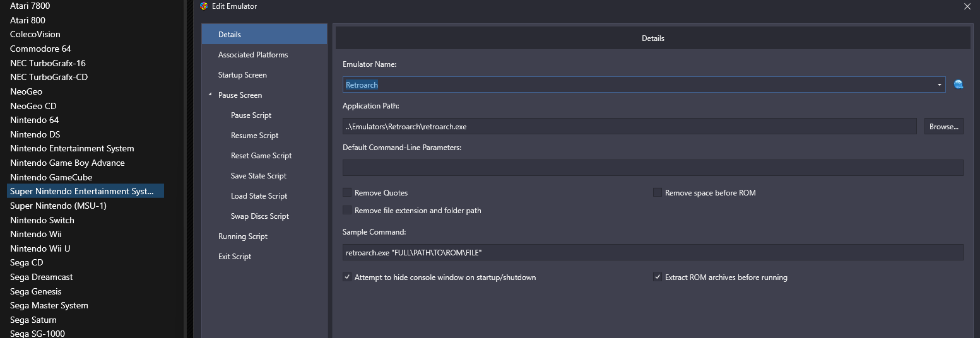The height and width of the screenshot is (338, 980).
Task: Select ColecoVision platform
Action: pyautogui.click(x=35, y=34)
